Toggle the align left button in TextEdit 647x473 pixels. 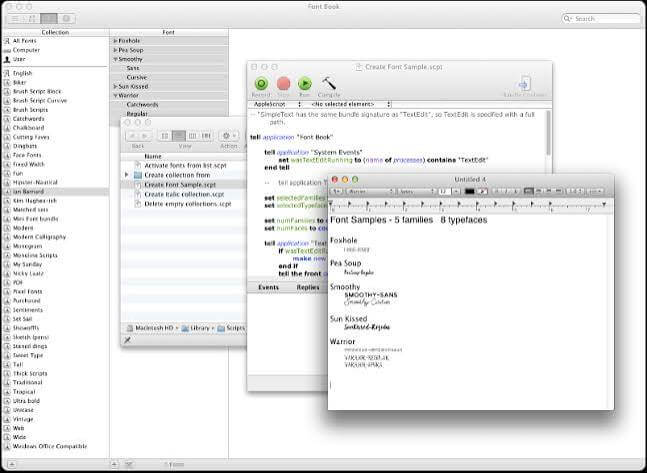pos(529,191)
